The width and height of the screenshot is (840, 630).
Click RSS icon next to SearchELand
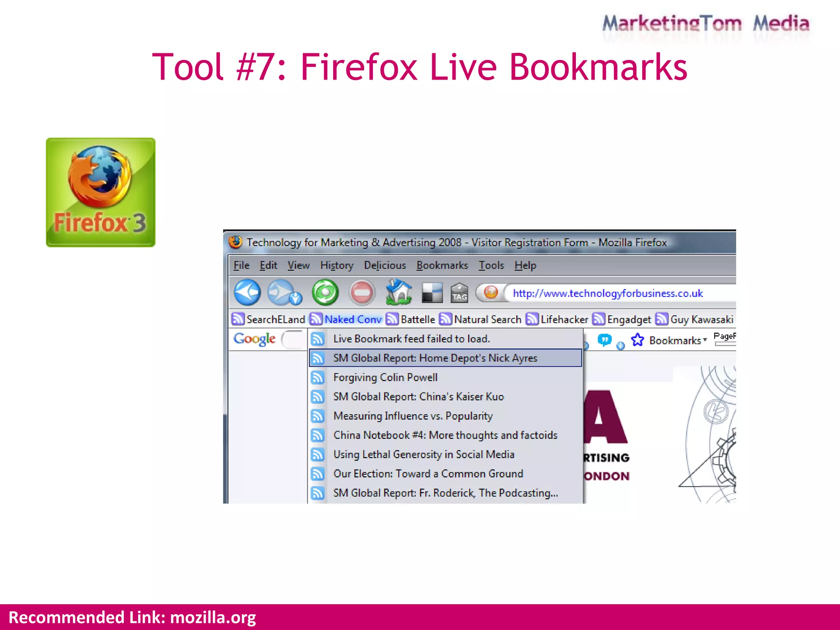(238, 319)
